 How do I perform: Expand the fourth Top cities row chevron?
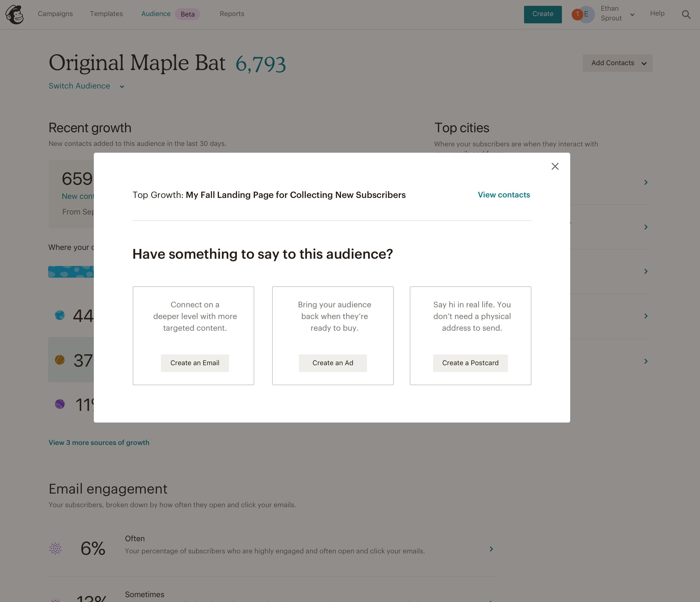646,316
